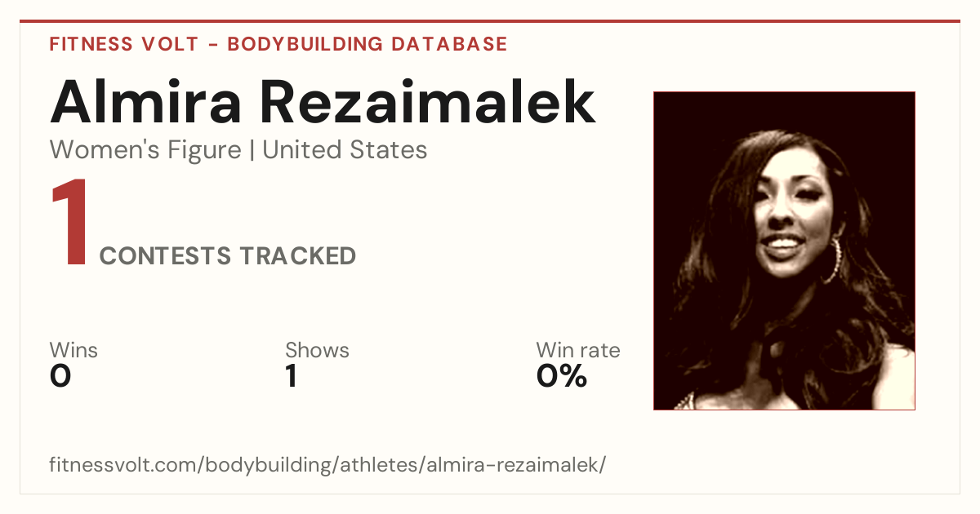Screen dimensions: 980x514
Task: Click the Women's Figure division text
Action: [x=145, y=150]
